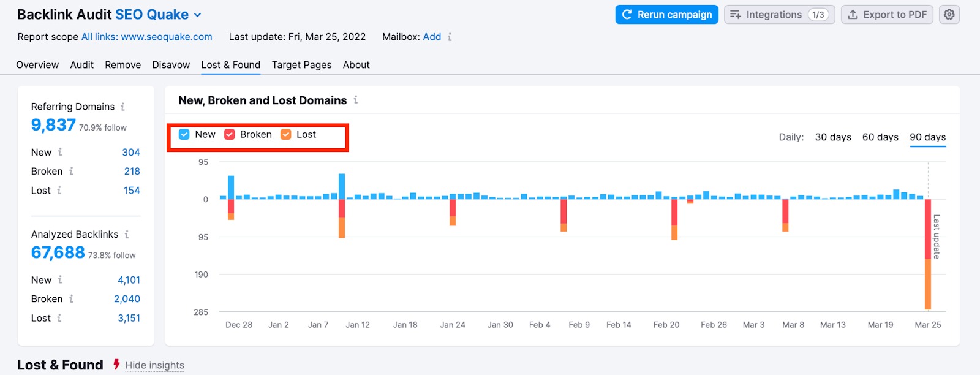Click the Mar 25 bar in chart
Screen dimensions: 980x375
(928, 254)
